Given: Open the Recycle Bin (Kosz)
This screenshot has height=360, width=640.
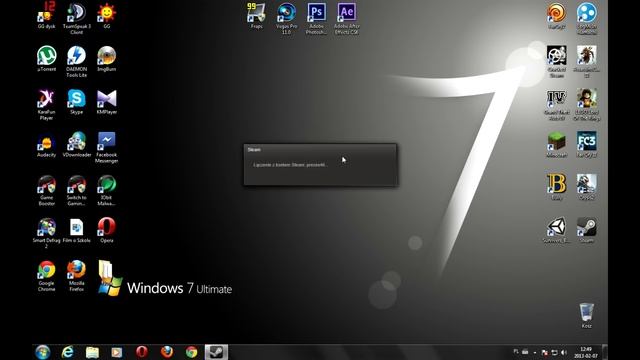Looking at the screenshot, I should click(587, 315).
